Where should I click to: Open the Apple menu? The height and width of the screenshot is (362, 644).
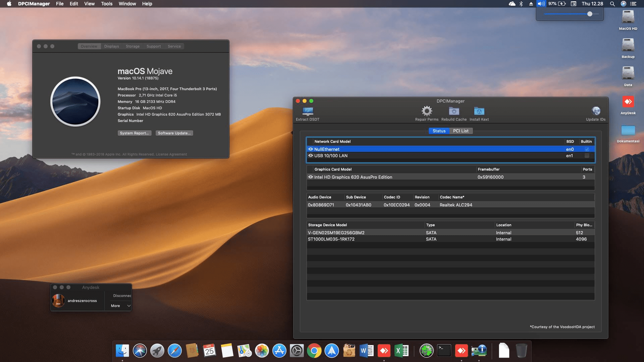click(9, 4)
